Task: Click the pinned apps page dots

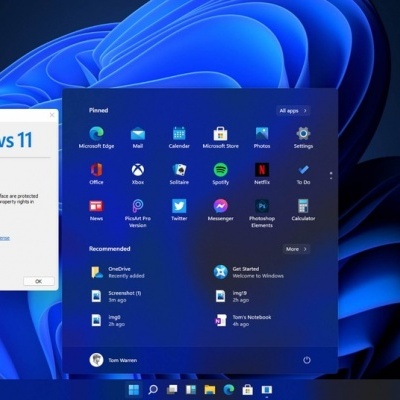Action: pos(331,176)
